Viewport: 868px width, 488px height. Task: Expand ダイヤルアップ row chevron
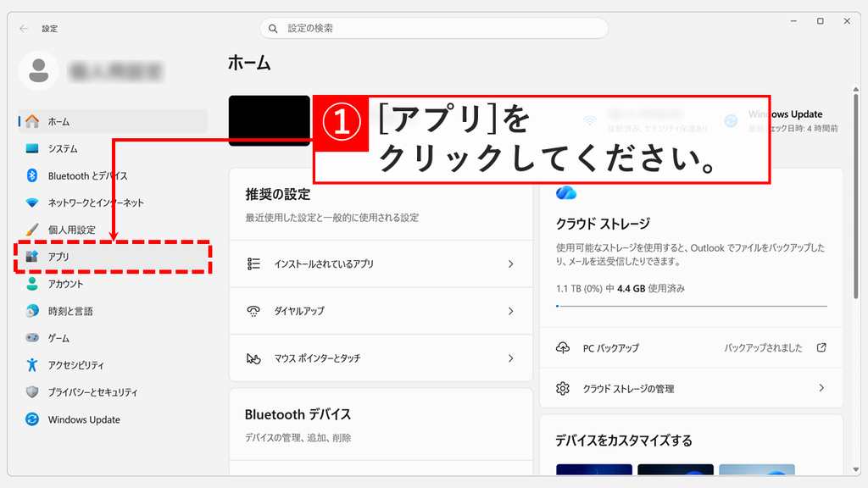(x=511, y=311)
